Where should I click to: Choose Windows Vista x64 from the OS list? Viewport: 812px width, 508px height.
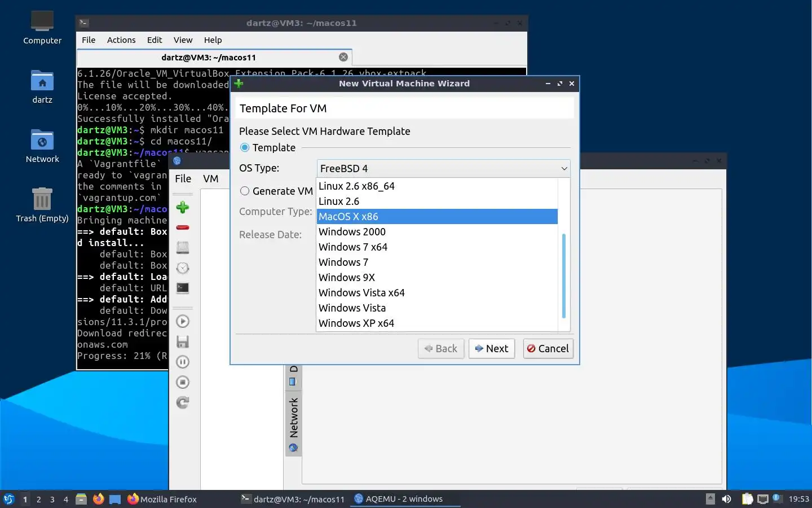[x=437, y=292]
